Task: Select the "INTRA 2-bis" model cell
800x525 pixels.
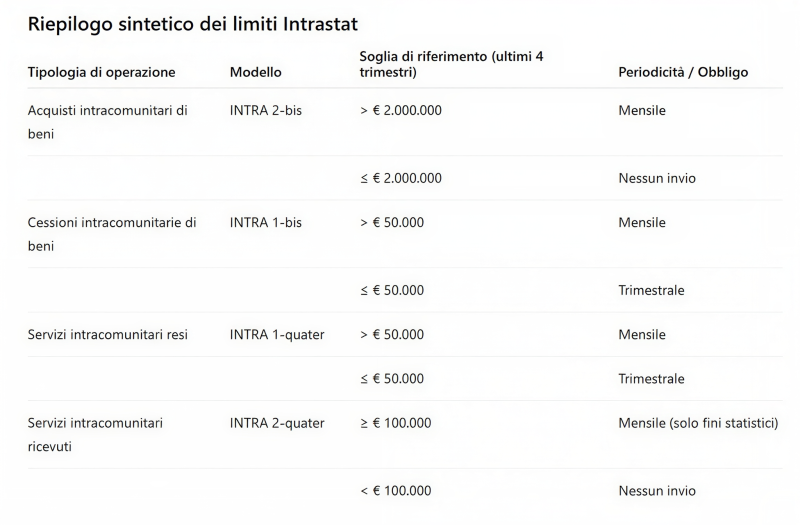Action: coord(265,110)
